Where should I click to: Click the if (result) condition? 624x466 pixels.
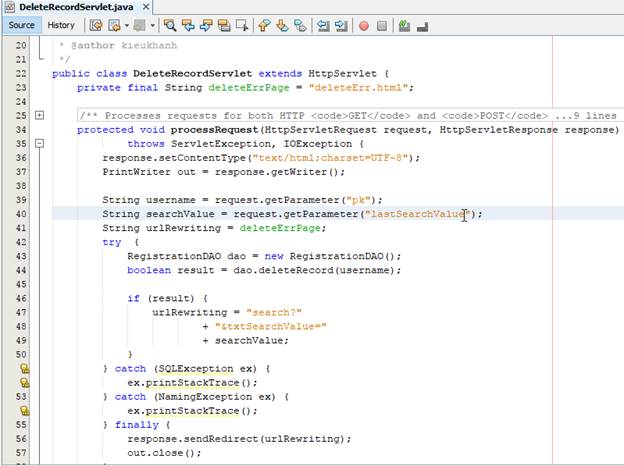coord(160,298)
